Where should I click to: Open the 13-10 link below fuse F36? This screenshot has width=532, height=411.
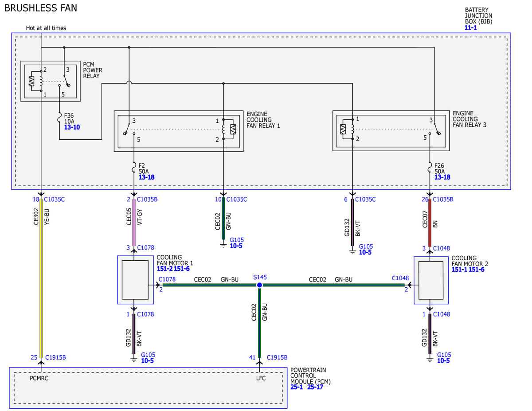[x=72, y=127]
